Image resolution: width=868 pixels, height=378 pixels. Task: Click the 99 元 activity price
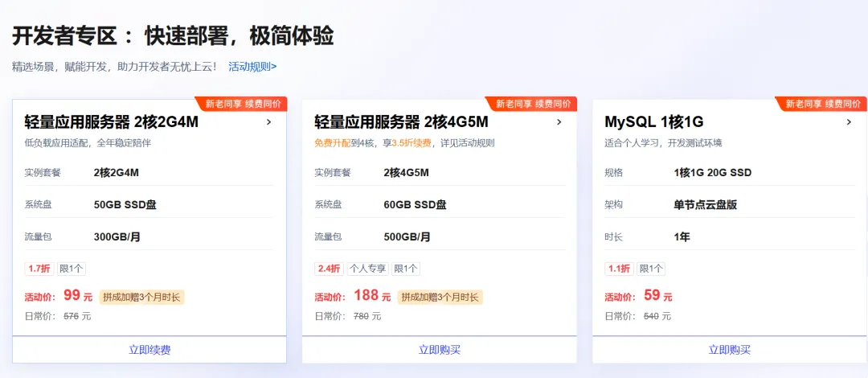(78, 295)
